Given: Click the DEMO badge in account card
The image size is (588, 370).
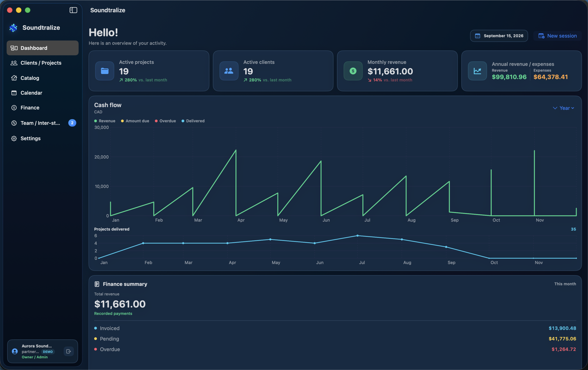Looking at the screenshot, I should coord(48,352).
